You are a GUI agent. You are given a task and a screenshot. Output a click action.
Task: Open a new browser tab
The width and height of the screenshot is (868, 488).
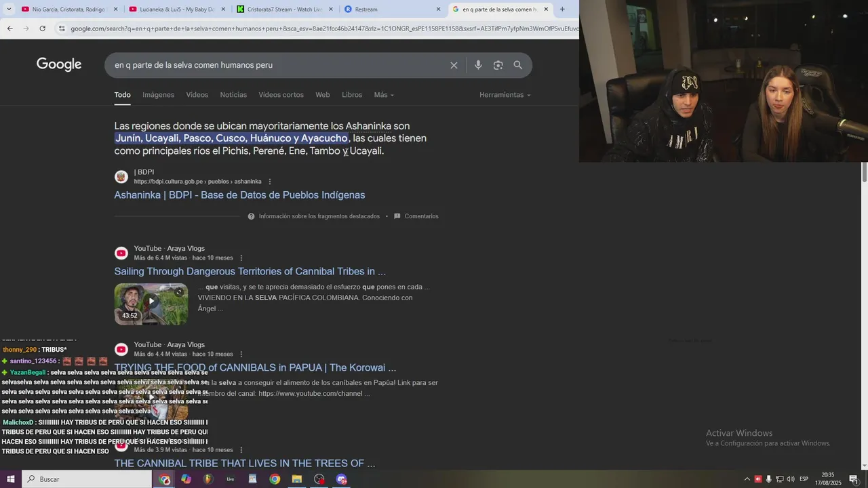[562, 9]
